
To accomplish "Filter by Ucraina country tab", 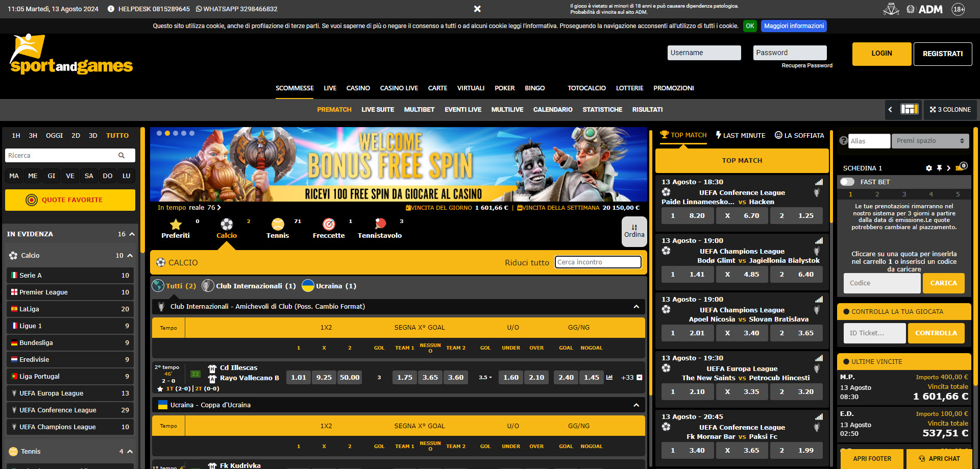I will 329,286.
